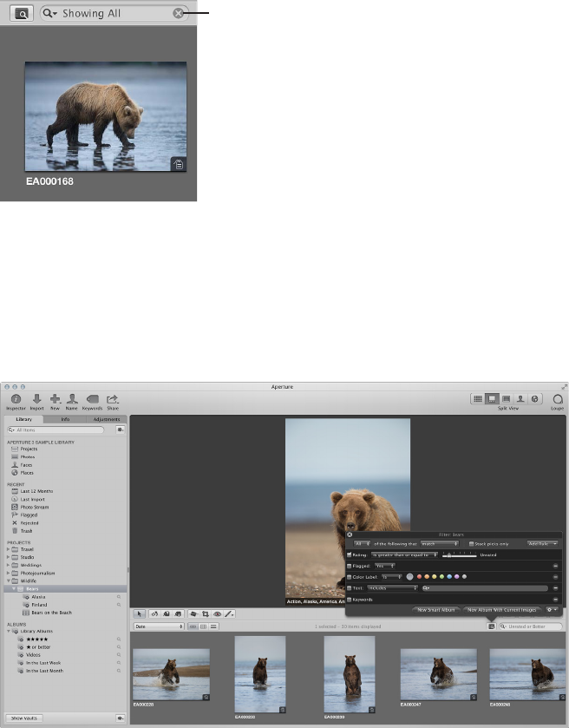This screenshot has height=728, width=569.
Task: Switch to the Library tab
Action: [x=24, y=419]
